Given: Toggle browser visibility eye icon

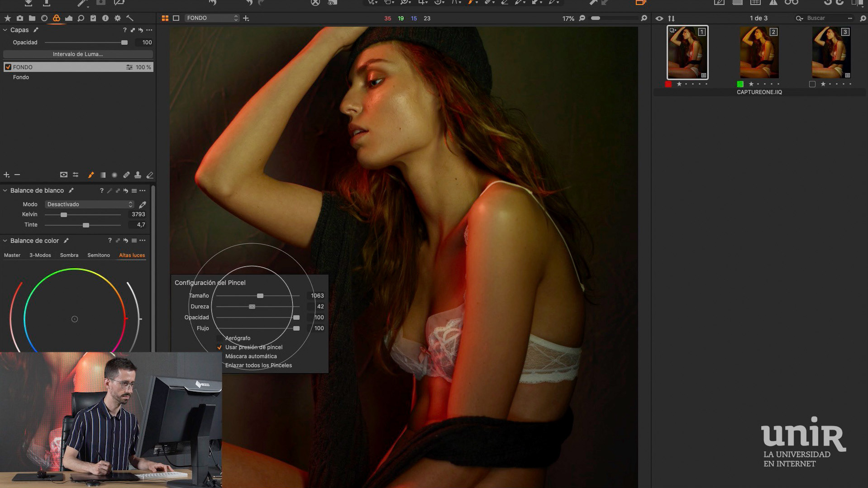Looking at the screenshot, I should pos(659,19).
